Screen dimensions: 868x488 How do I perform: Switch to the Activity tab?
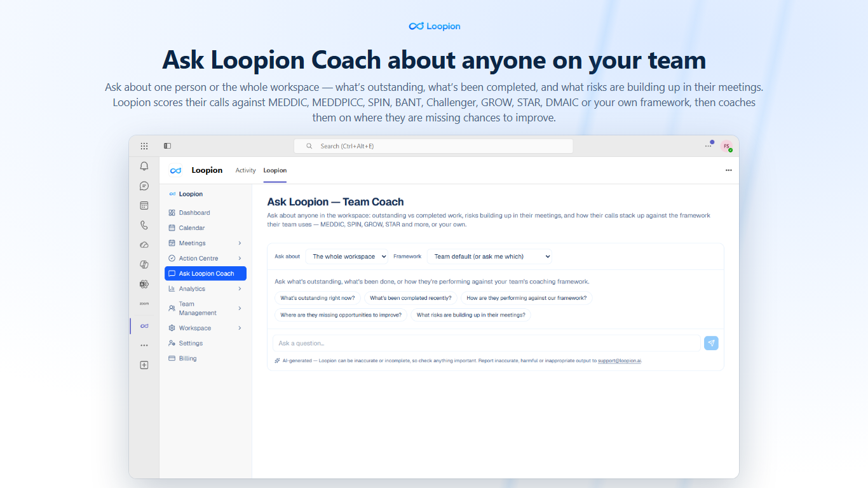[x=245, y=170]
